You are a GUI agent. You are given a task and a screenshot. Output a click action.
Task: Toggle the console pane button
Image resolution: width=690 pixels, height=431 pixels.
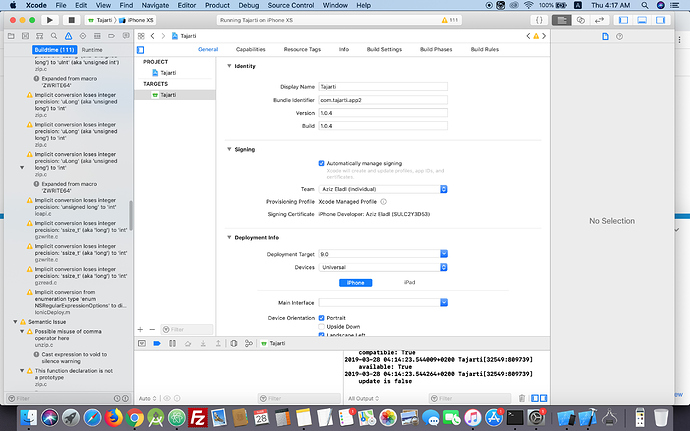point(543,398)
